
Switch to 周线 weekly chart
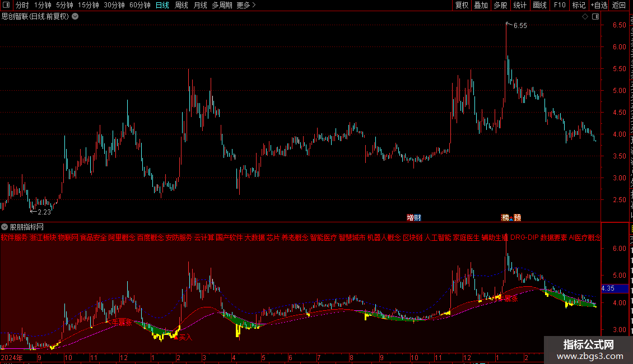pos(181,5)
